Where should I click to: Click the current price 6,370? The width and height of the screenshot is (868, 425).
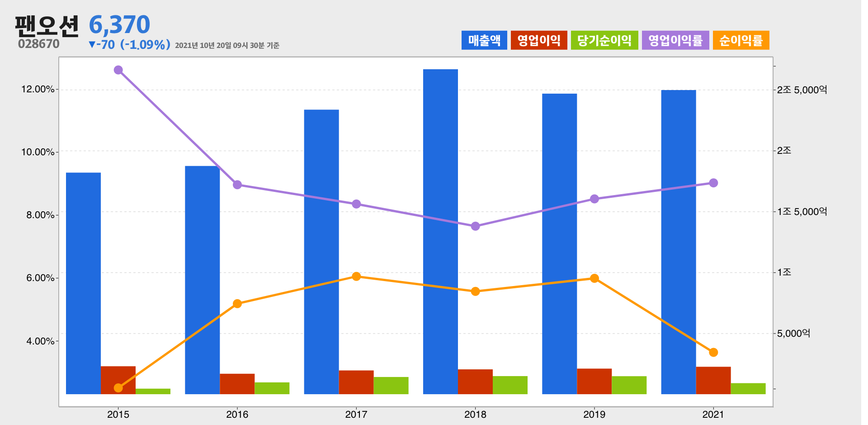(119, 24)
